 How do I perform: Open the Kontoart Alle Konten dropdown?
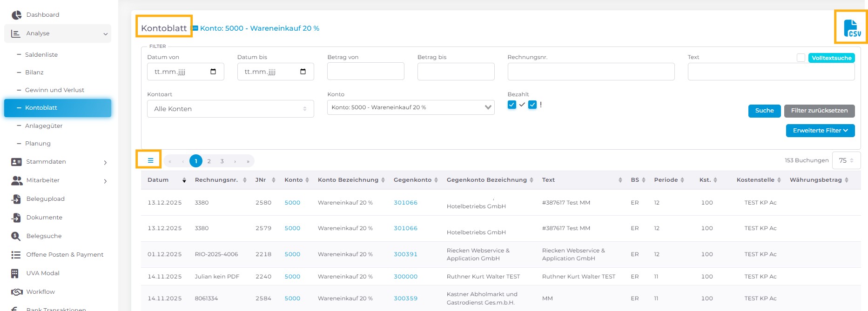(x=230, y=109)
